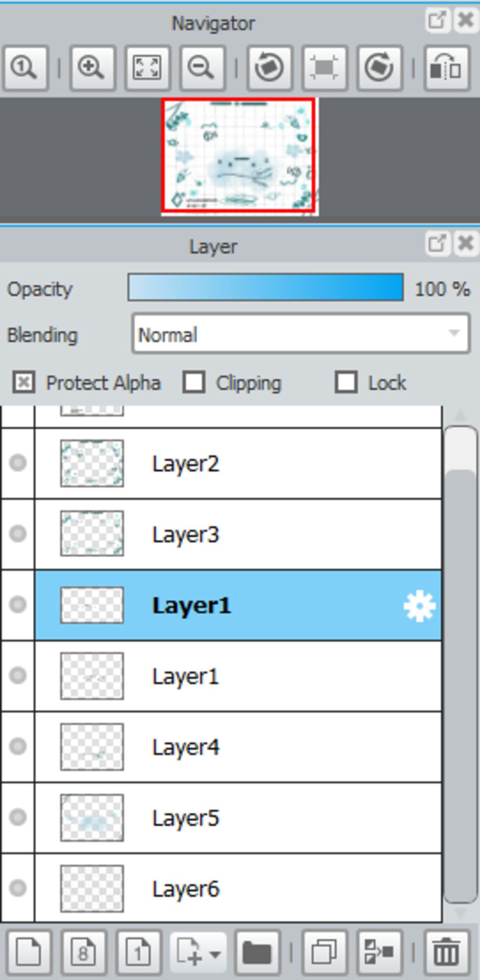
Task: Delete the selected layer with trash icon
Action: (x=447, y=952)
